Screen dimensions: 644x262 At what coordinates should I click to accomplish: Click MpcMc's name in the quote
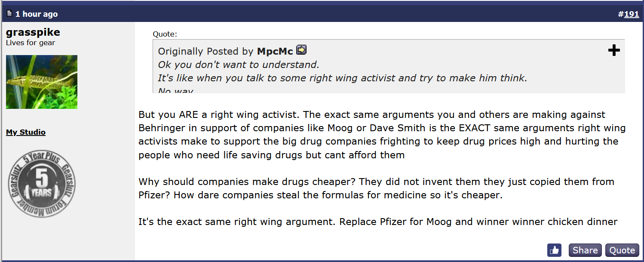tap(275, 51)
